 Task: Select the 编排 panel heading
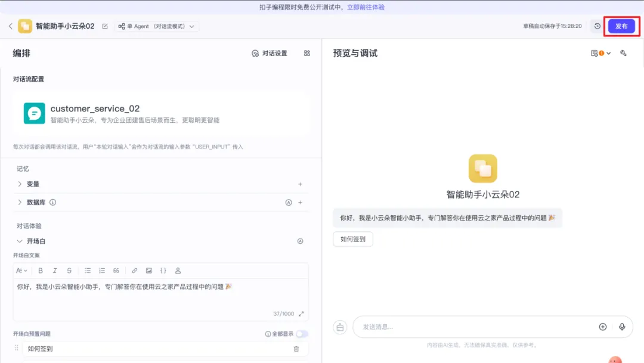pyautogui.click(x=21, y=54)
